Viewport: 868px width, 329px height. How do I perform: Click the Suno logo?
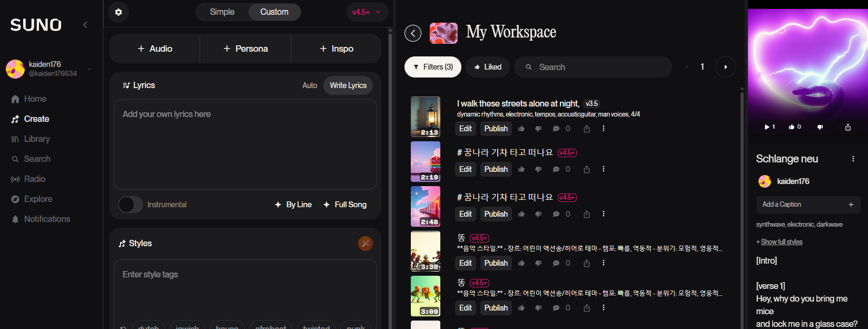(36, 25)
